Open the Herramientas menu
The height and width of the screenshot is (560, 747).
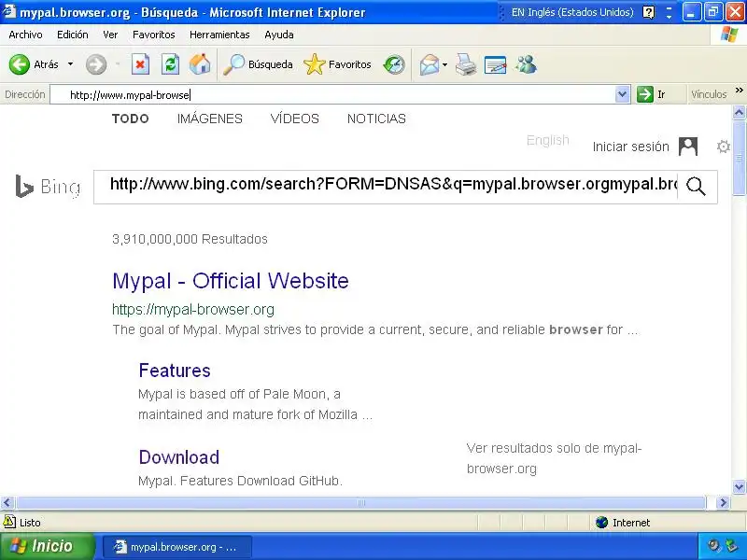point(219,35)
